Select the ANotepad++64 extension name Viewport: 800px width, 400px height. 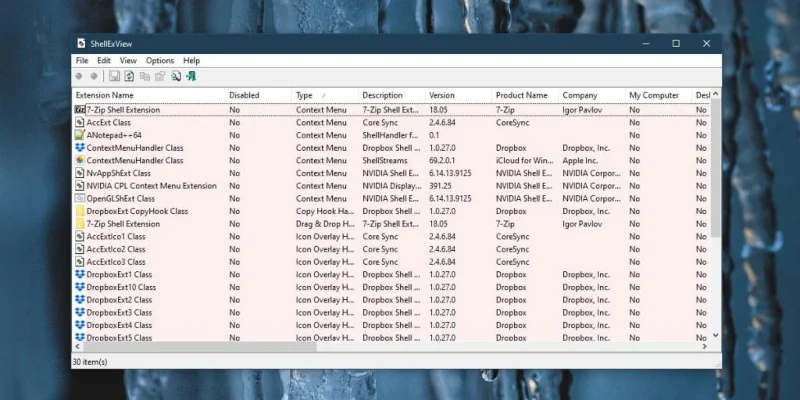click(x=114, y=135)
